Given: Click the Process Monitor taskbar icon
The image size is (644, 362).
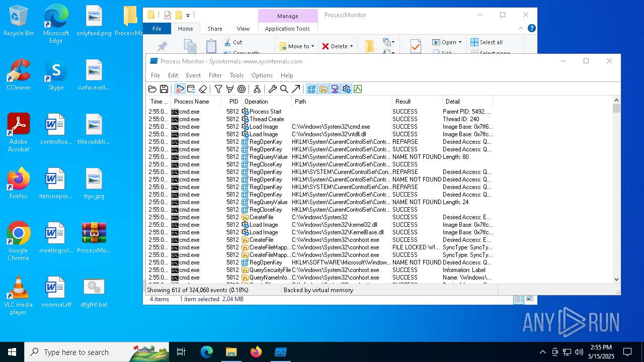Looking at the screenshot, I should click(x=280, y=352).
